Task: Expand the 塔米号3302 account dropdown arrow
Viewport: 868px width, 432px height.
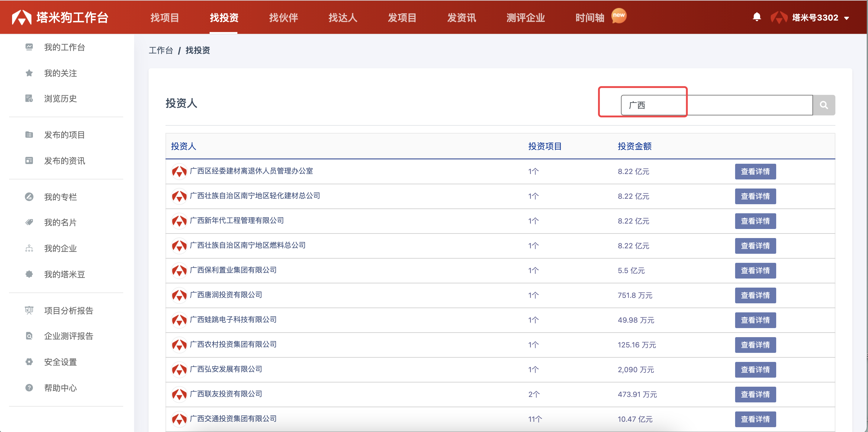Action: click(847, 18)
